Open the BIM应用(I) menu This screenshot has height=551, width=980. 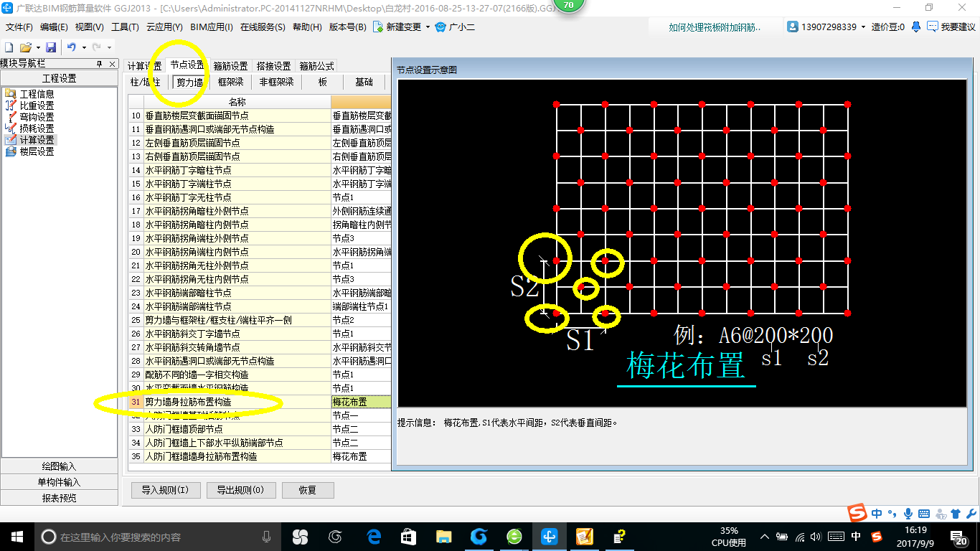click(212, 27)
